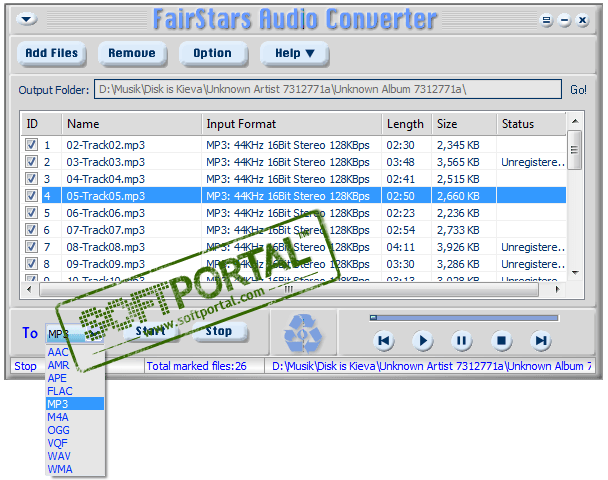Sort list by Length column header
Viewport: 608px width, 480px height.
[x=407, y=124]
